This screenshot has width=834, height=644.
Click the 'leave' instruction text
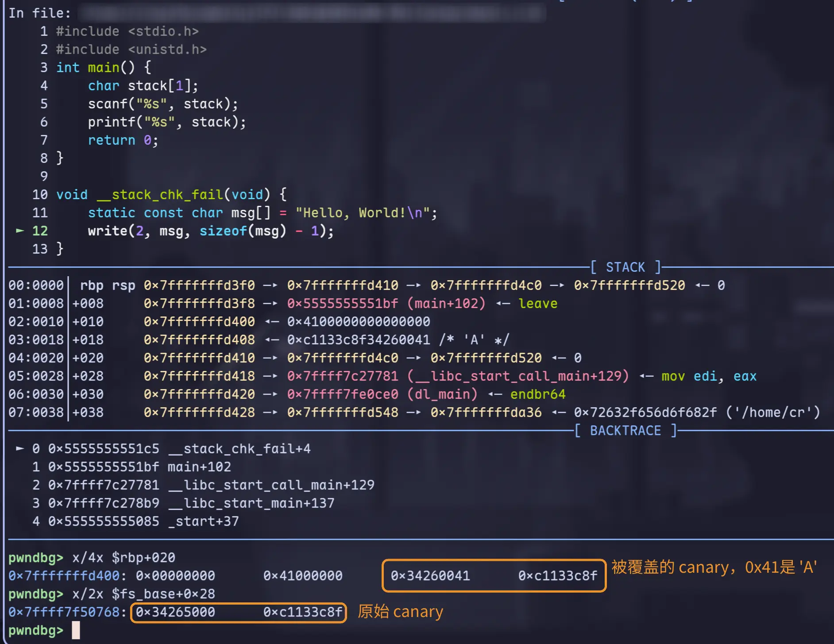538,304
